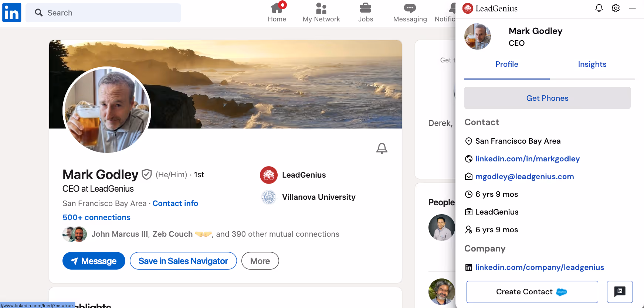Open My Network nav icon
Image resolution: width=644 pixels, height=308 pixels.
[321, 8]
